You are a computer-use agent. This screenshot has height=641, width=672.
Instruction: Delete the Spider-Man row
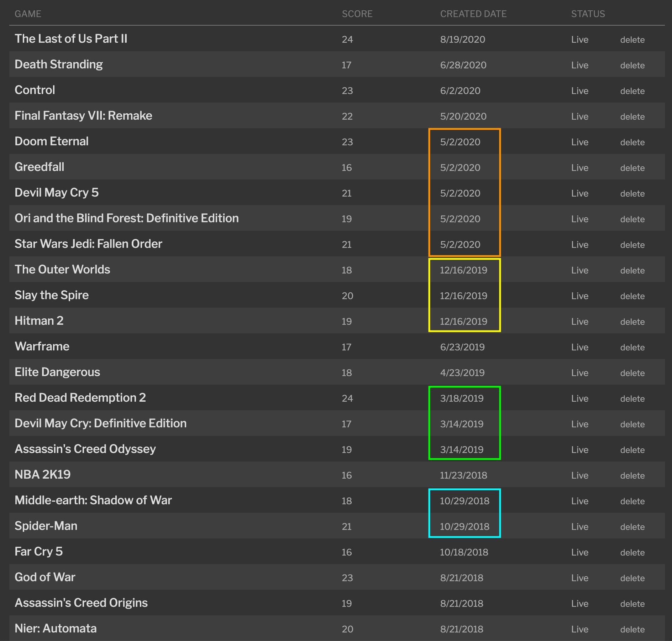coord(632,527)
